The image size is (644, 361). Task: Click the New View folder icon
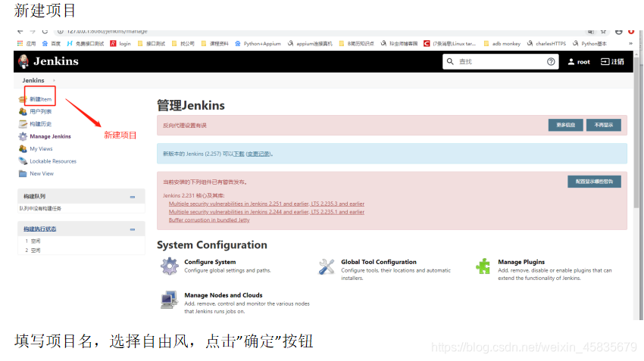point(23,173)
